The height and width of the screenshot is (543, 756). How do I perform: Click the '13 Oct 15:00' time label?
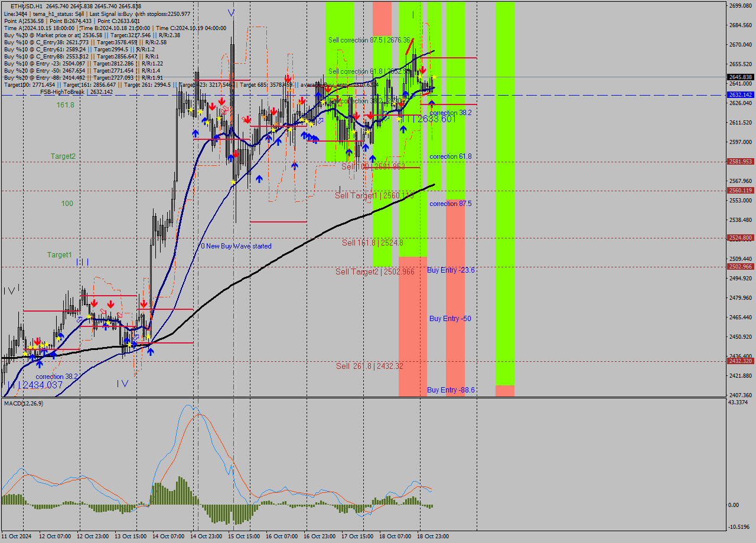tap(131, 537)
